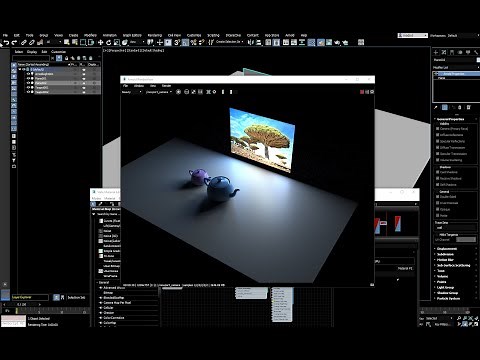Click the red stop render icon in RenderView

[x=362, y=92]
